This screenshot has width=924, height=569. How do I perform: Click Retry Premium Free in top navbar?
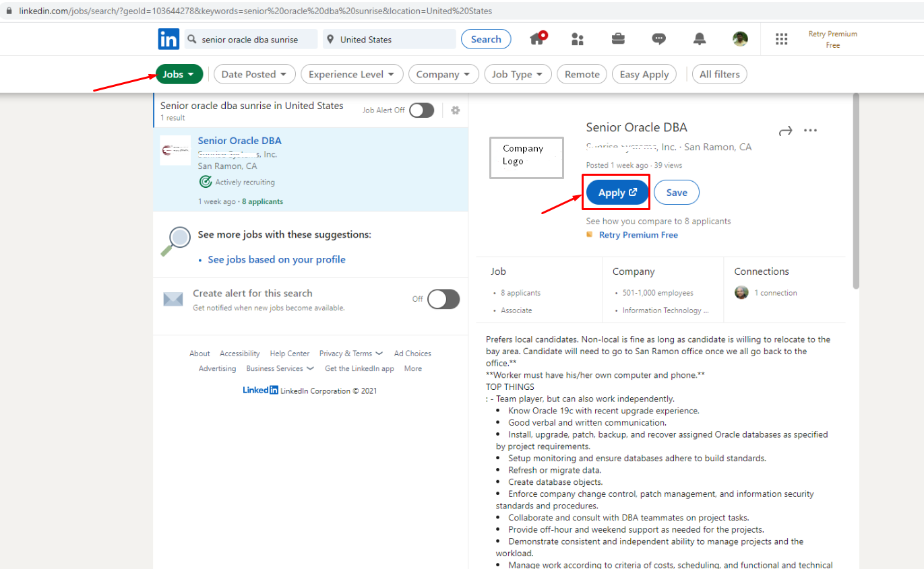(833, 39)
